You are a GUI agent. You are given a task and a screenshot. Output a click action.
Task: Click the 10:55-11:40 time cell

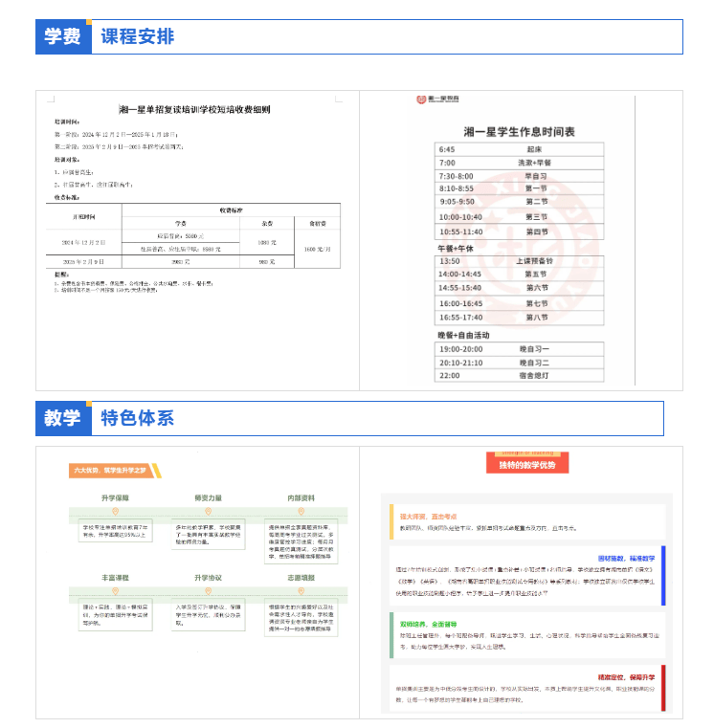[x=460, y=232]
